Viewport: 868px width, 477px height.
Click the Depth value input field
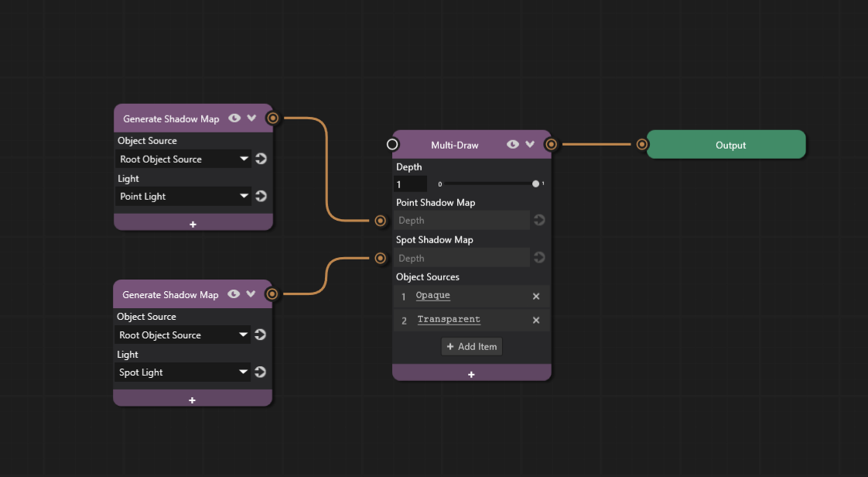(x=410, y=184)
